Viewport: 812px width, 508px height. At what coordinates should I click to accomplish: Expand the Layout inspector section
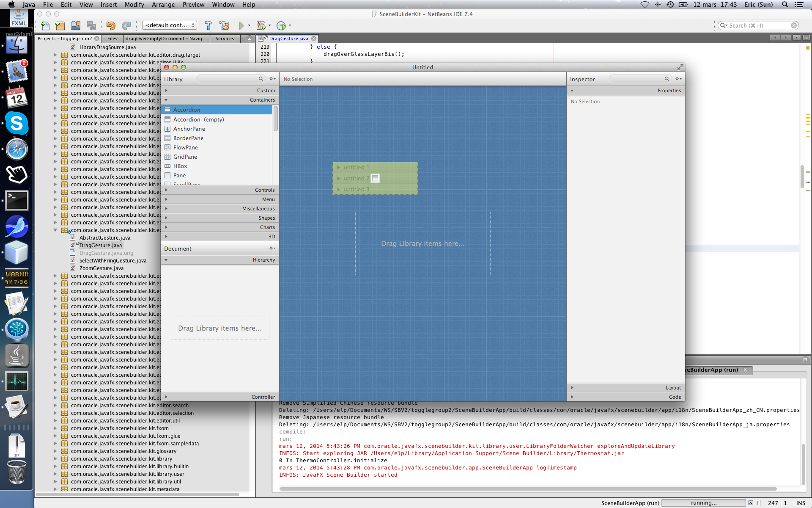(x=626, y=388)
